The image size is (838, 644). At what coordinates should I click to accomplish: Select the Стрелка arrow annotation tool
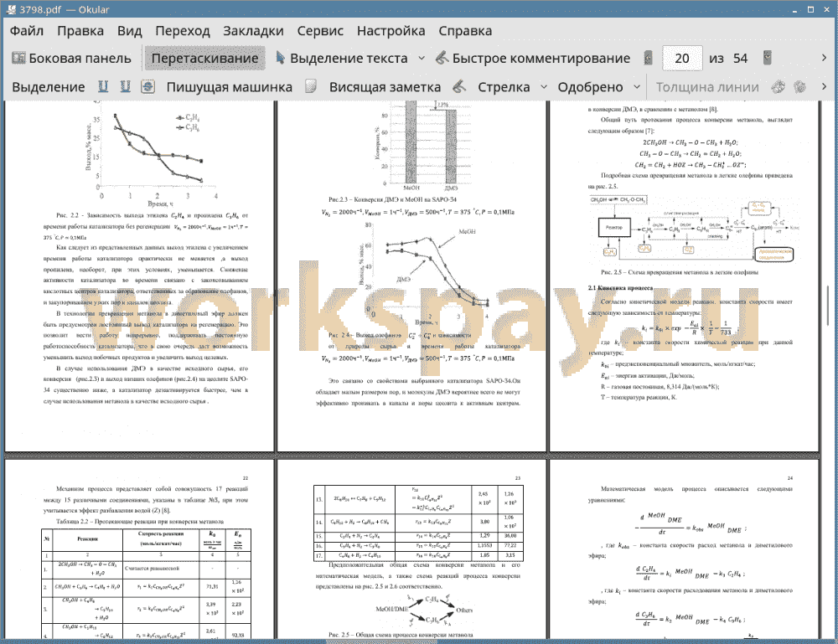tap(504, 87)
